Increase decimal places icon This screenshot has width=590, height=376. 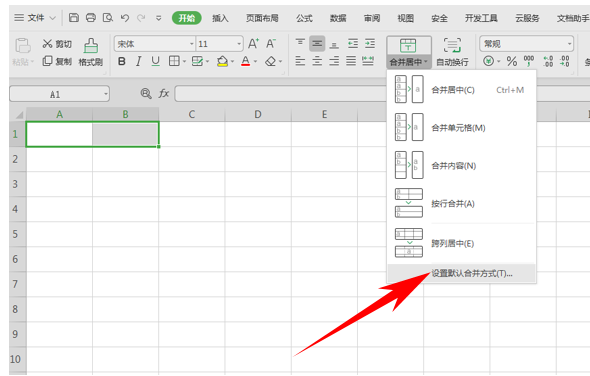[x=548, y=61]
